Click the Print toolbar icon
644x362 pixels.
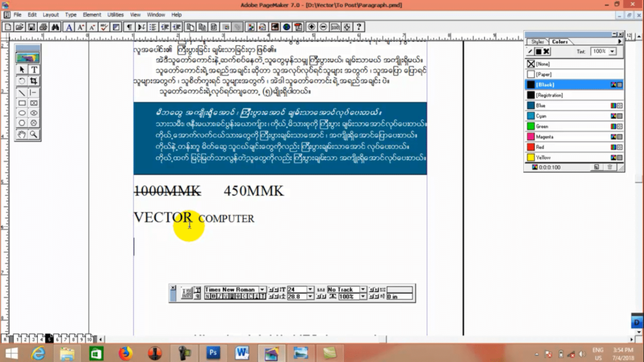43,27
